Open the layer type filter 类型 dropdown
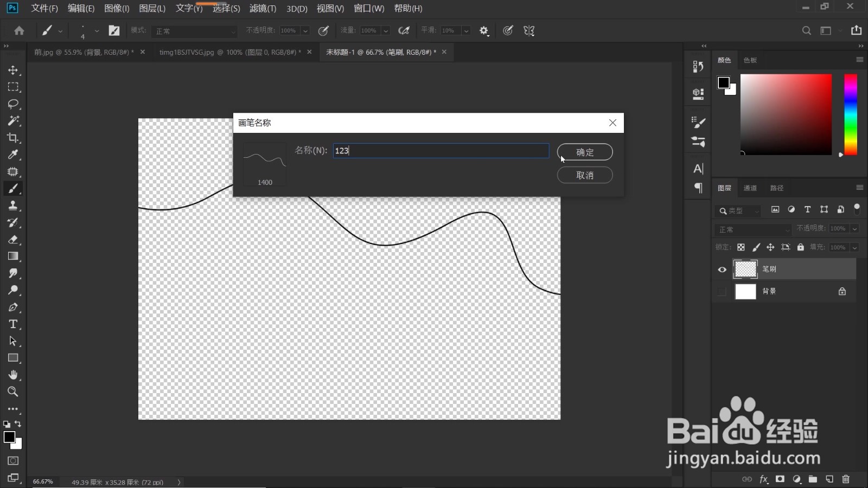Screen dimensions: 868x488 [738, 210]
